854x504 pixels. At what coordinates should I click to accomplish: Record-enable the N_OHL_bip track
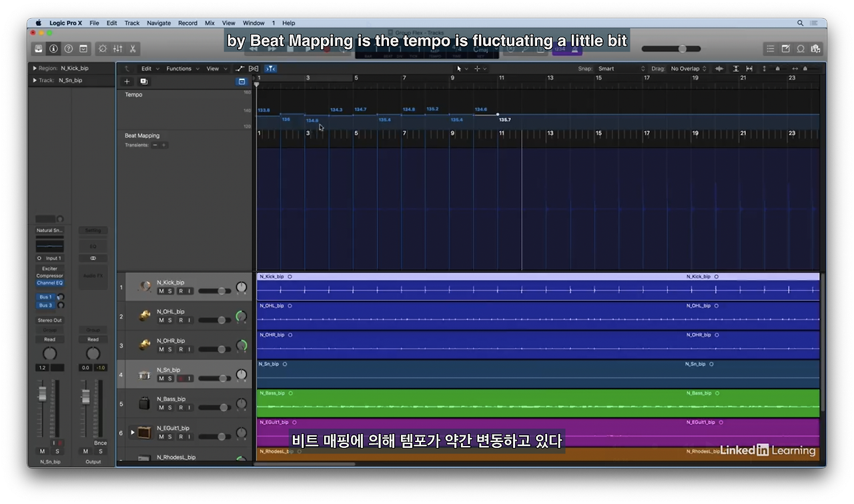point(180,321)
